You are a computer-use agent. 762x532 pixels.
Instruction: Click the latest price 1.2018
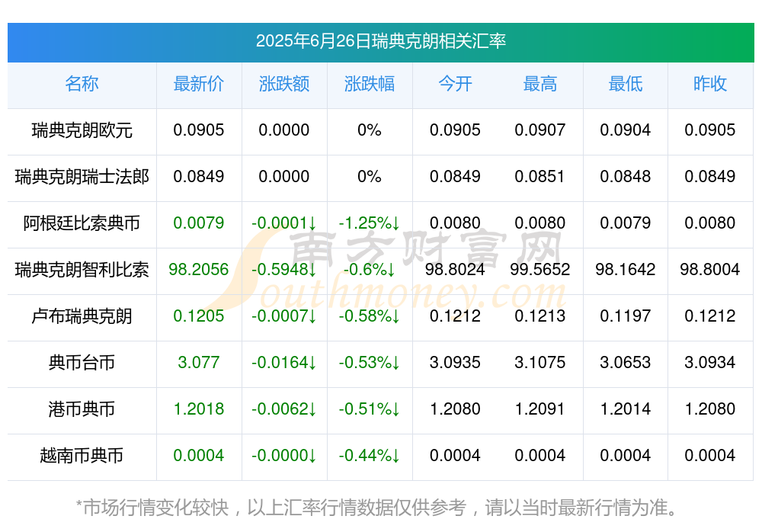(x=199, y=409)
